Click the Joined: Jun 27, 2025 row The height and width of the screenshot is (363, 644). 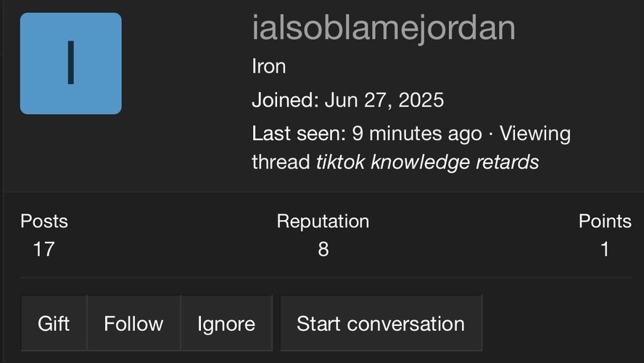click(347, 99)
